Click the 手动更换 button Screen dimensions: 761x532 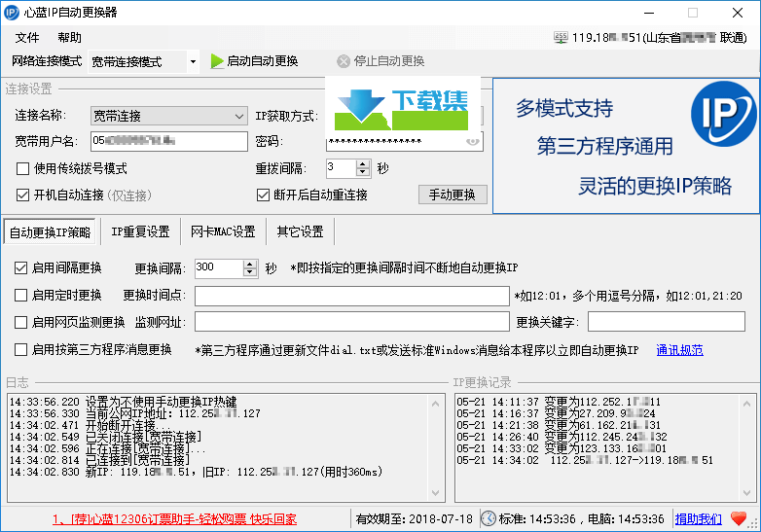pos(453,195)
